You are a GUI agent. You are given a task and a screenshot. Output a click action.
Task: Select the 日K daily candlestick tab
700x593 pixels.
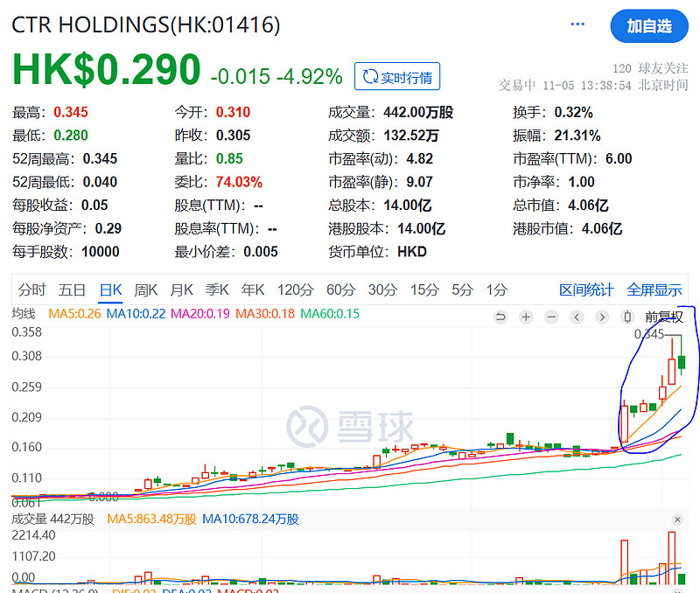click(x=110, y=290)
